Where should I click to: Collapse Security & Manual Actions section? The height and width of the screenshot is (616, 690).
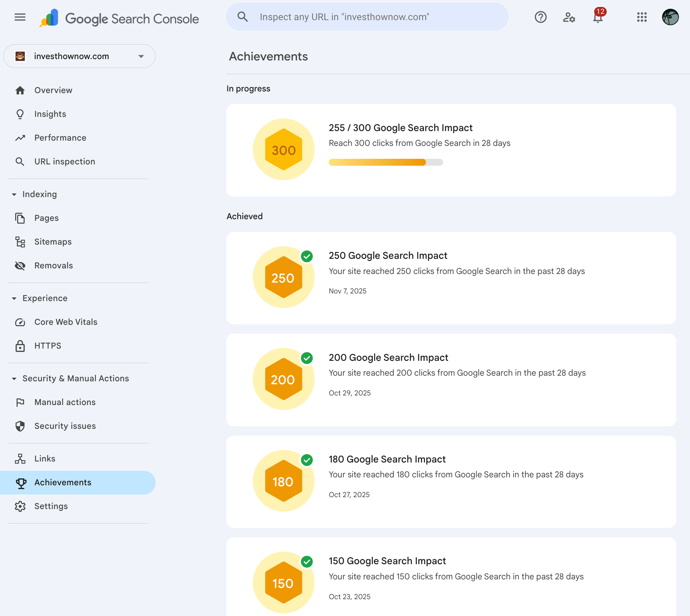[14, 378]
